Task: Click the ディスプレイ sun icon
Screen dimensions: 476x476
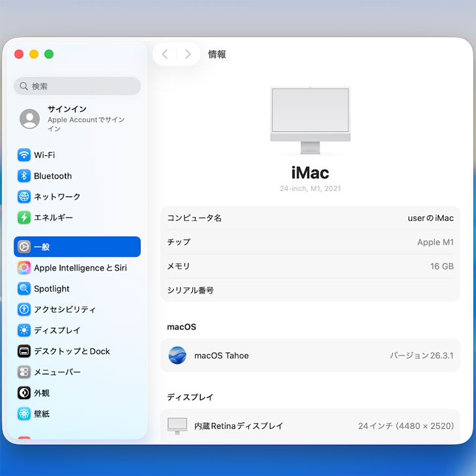Action: [24, 331]
